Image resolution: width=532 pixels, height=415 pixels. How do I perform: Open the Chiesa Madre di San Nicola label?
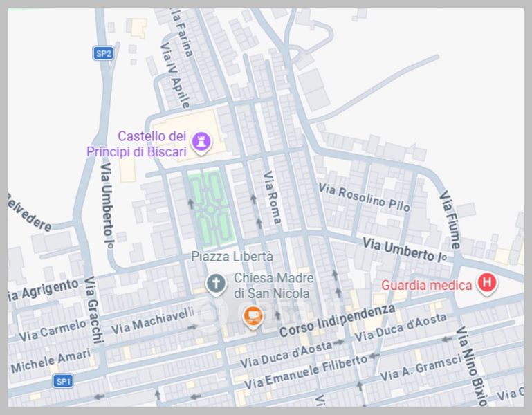tap(273, 286)
